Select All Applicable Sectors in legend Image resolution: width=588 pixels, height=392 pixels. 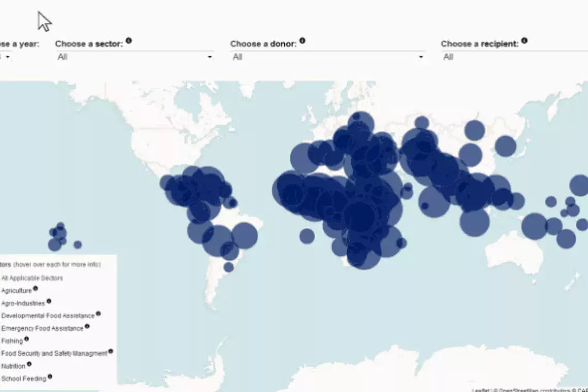point(32,278)
